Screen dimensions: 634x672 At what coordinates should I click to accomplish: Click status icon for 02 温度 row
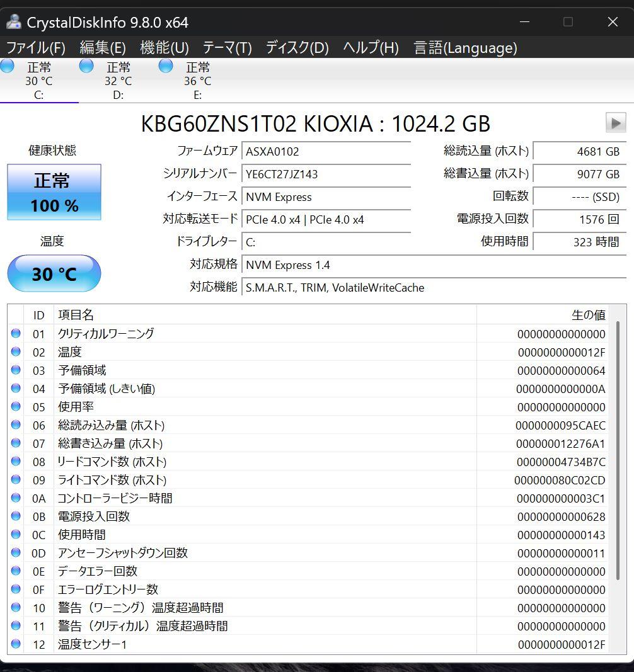[16, 352]
